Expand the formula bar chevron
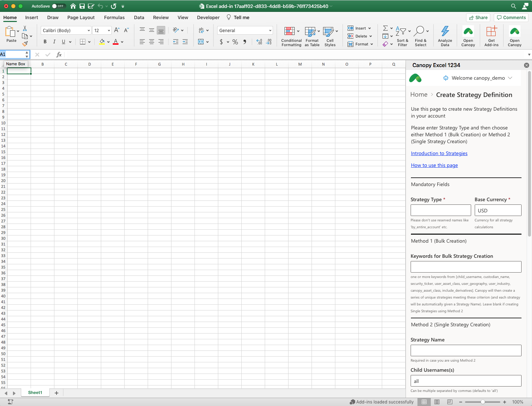Screen dimensions: 532x406 [x=529, y=55]
